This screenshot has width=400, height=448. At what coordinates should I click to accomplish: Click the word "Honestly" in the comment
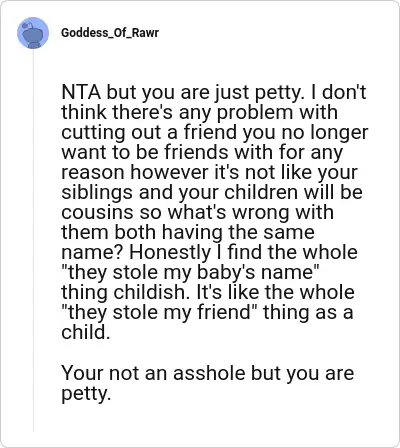pos(170,252)
